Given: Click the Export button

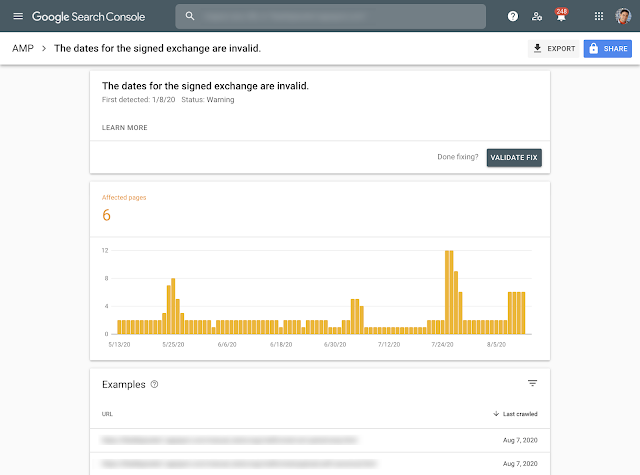Looking at the screenshot, I should pos(553,48).
